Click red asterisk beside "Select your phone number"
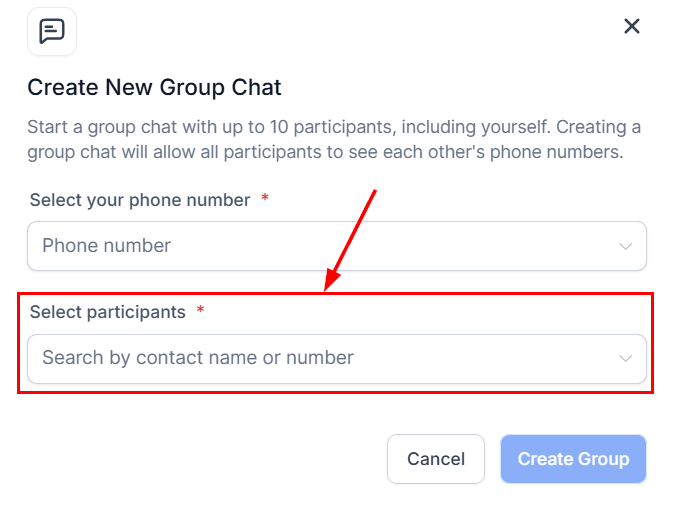The width and height of the screenshot is (674, 508). 265,199
